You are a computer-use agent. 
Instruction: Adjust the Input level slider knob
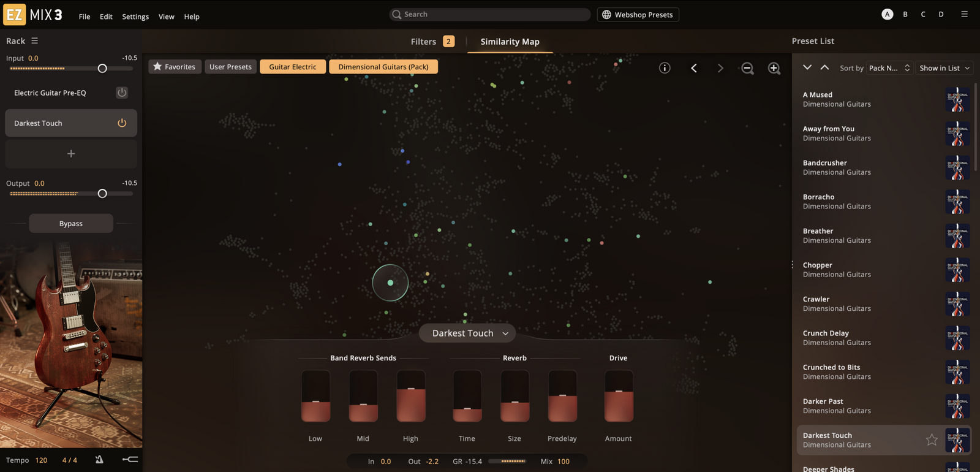(102, 69)
